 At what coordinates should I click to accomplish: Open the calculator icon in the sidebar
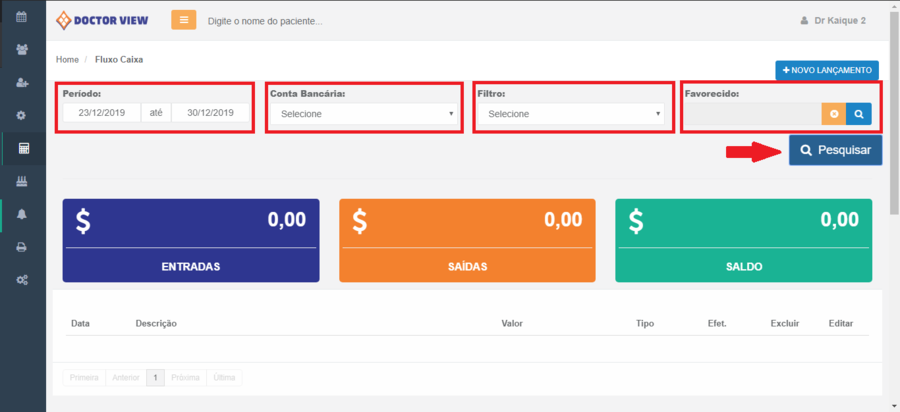(23, 148)
